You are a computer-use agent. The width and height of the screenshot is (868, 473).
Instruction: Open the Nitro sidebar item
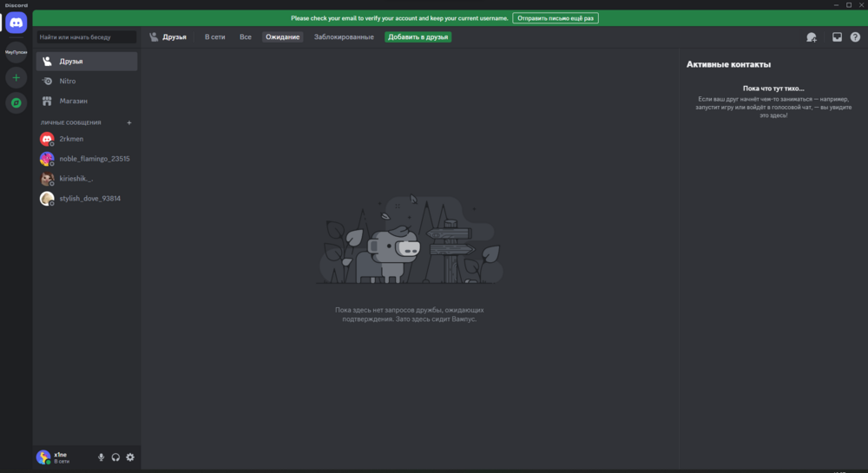pos(87,82)
